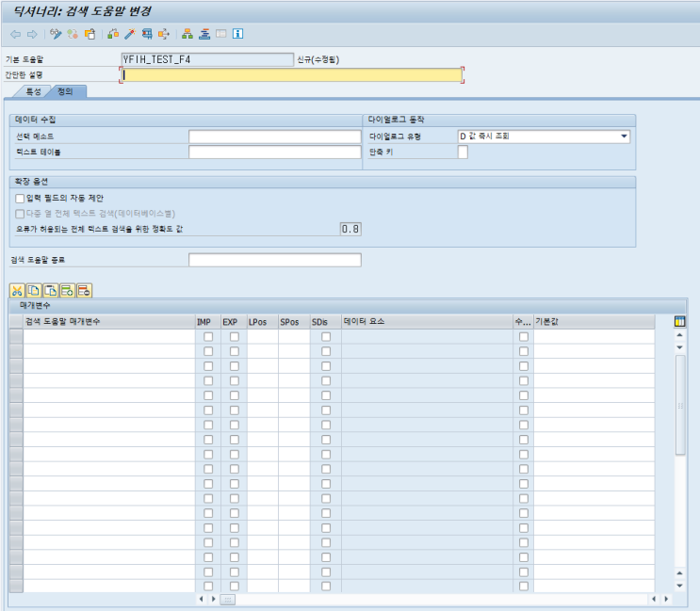Image resolution: width=700 pixels, height=611 pixels.
Task: Switch to the 특성 tab
Action: coord(34,92)
